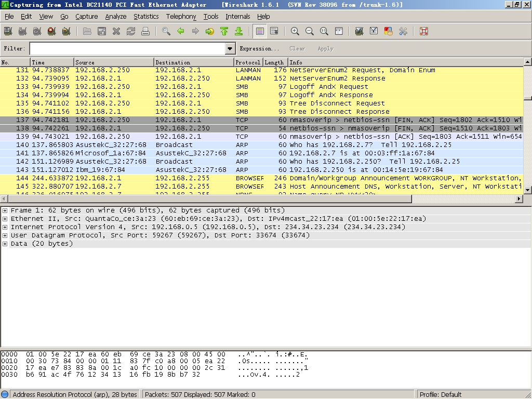532x399 pixels.
Task: Select packet 144 Domain/Workgroup Announcement row
Action: tap(262, 178)
